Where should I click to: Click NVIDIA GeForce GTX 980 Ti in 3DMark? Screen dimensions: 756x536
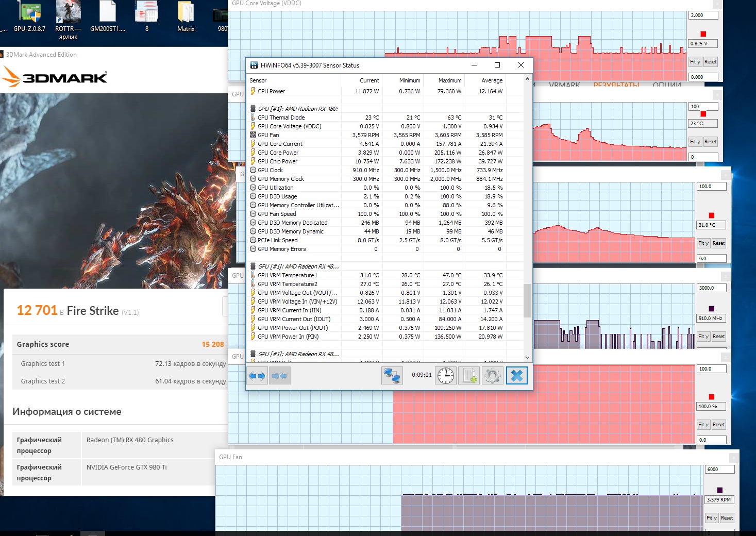coord(127,467)
